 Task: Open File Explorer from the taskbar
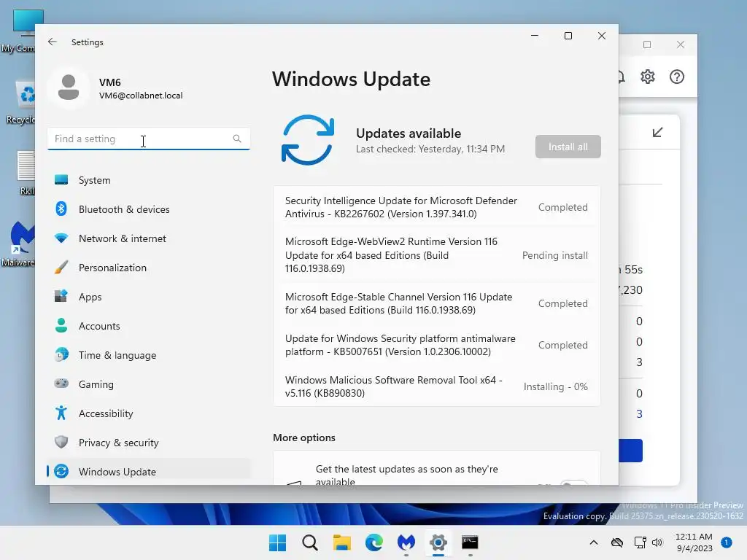(x=341, y=542)
